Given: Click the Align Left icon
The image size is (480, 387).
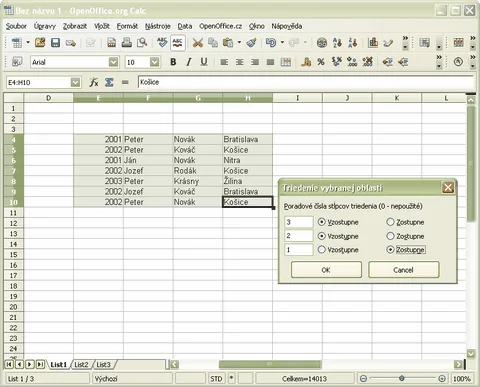Looking at the screenshot, I should point(224,62).
